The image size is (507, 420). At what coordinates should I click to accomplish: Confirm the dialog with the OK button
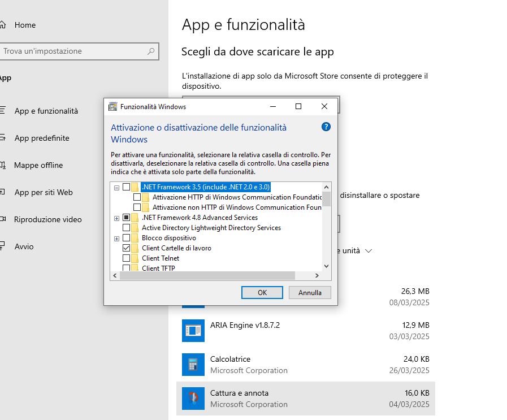tap(262, 293)
